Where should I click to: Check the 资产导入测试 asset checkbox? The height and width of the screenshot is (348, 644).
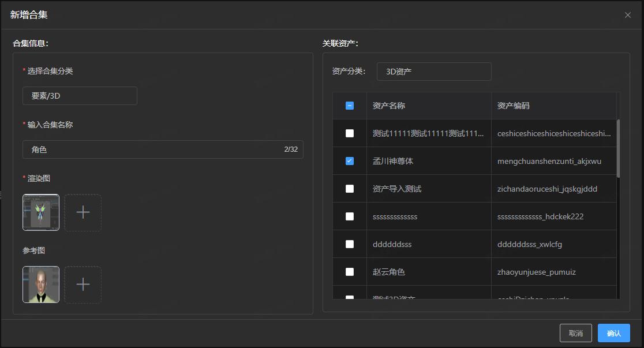[350, 189]
